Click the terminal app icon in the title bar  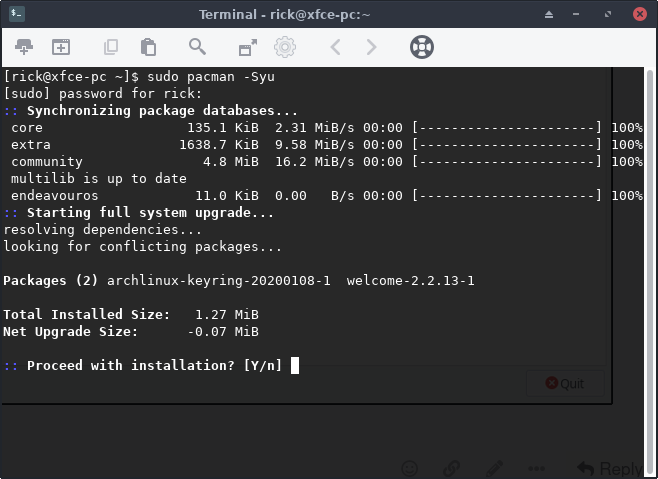point(17,14)
